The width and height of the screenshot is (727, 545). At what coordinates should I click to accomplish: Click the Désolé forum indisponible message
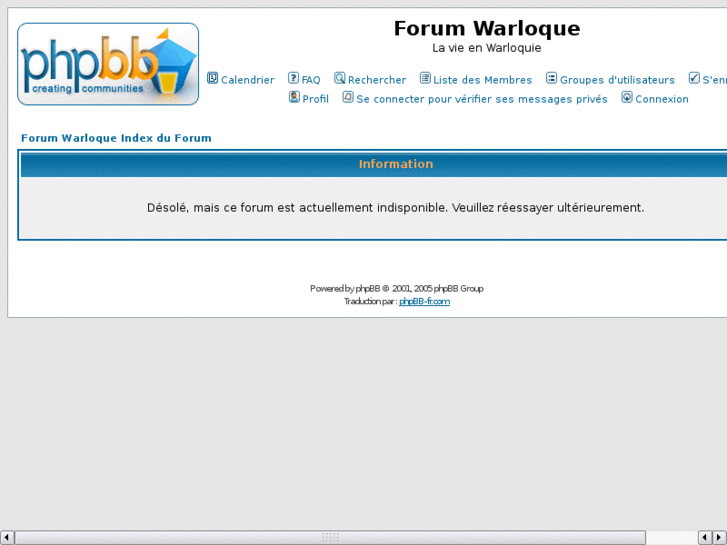[395, 208]
